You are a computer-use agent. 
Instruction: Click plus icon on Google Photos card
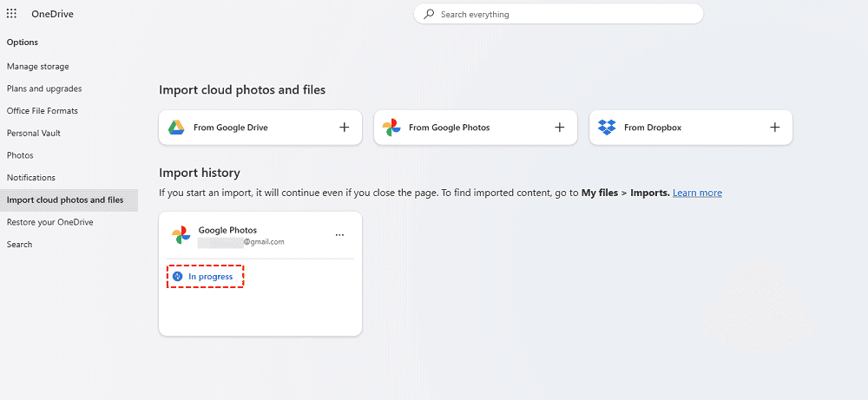coord(560,128)
